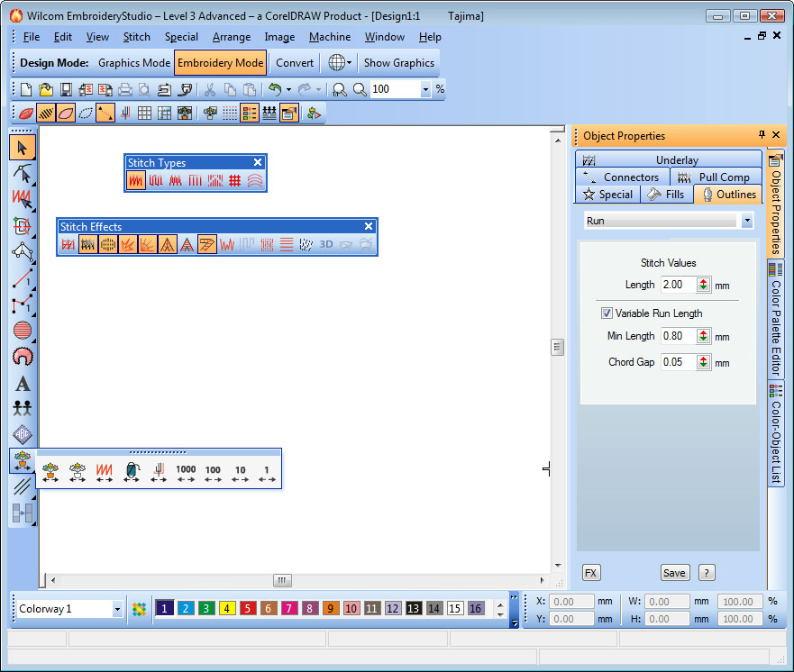Open the Stitch menu
The height and width of the screenshot is (672, 794).
click(x=137, y=37)
